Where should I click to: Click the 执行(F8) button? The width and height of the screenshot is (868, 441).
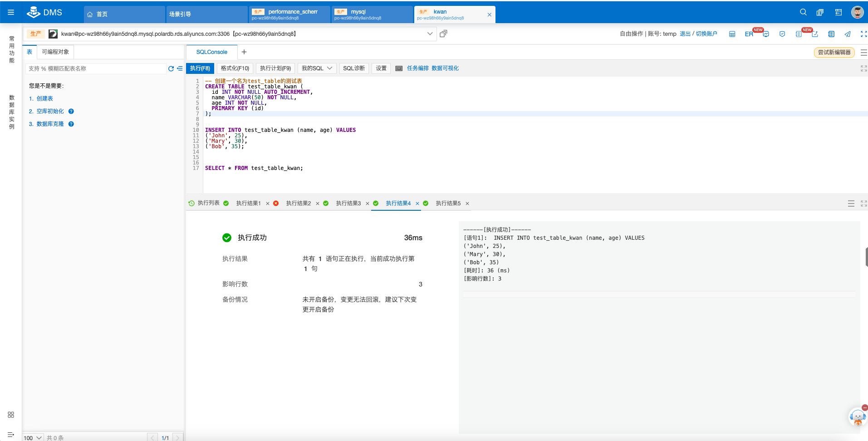pyautogui.click(x=200, y=68)
